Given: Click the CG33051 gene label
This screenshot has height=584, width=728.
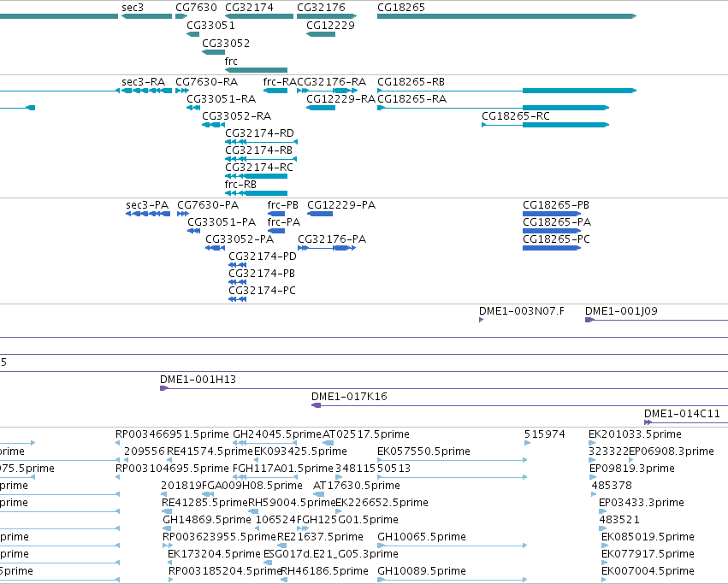Looking at the screenshot, I should [210, 26].
